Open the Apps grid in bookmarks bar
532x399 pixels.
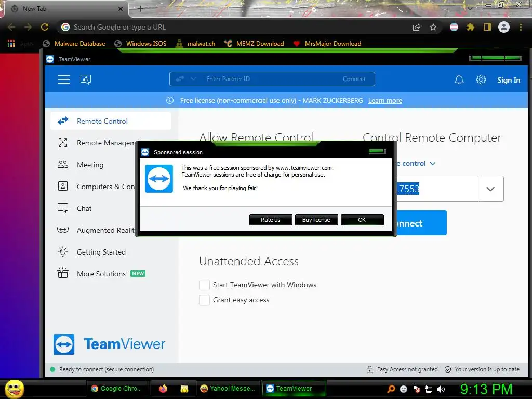(x=11, y=44)
